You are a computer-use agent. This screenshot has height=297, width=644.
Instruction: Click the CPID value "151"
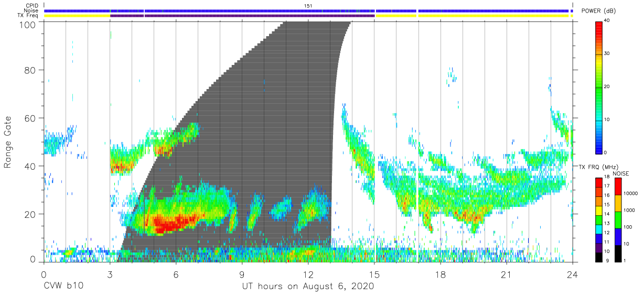coord(308,6)
